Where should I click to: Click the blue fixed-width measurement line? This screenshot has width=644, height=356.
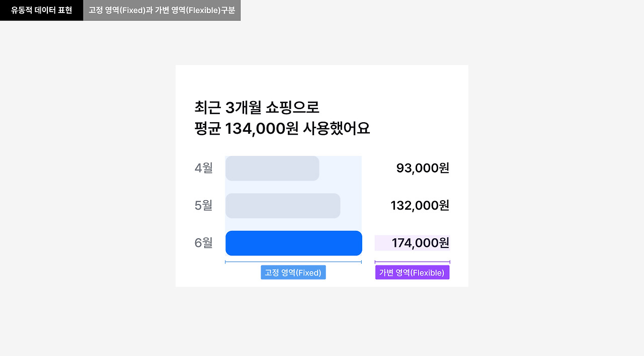(x=293, y=262)
